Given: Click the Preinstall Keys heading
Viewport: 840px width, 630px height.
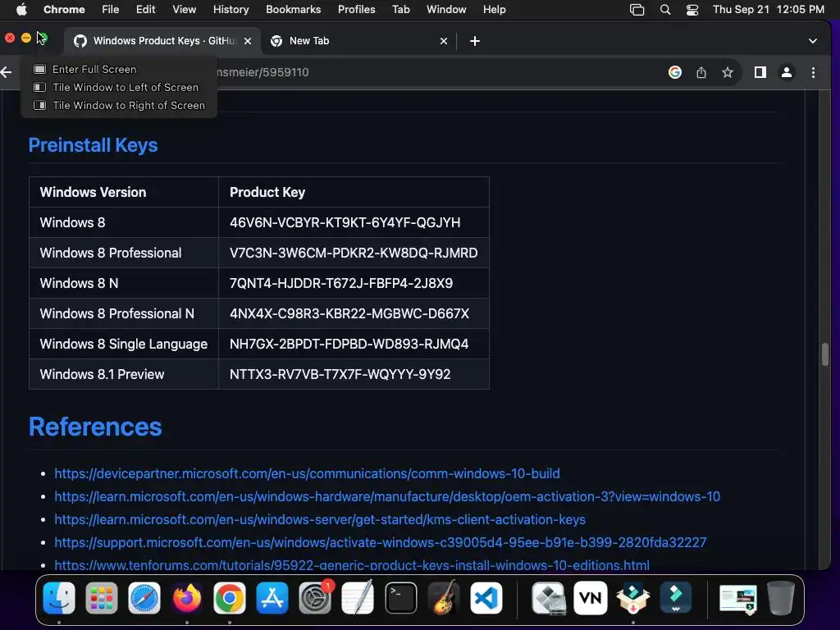Looking at the screenshot, I should (x=94, y=145).
